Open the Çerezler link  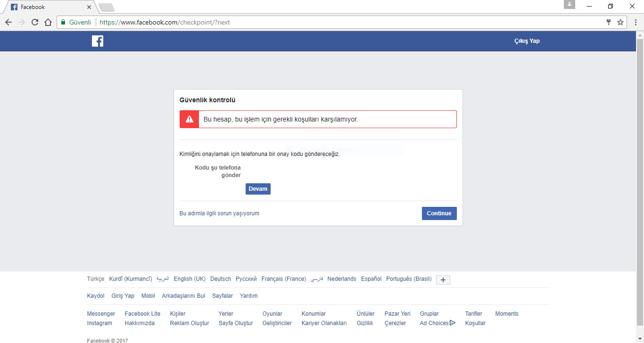click(x=395, y=323)
